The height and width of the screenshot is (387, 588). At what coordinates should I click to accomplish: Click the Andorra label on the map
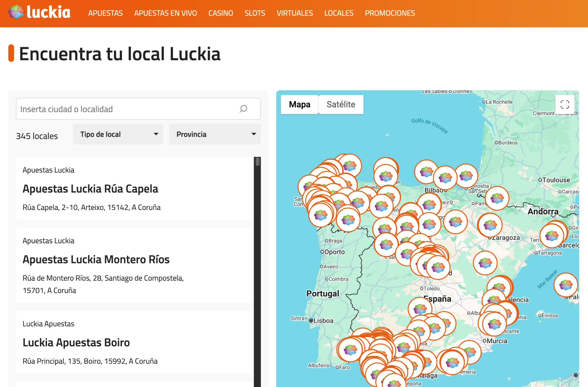(543, 211)
